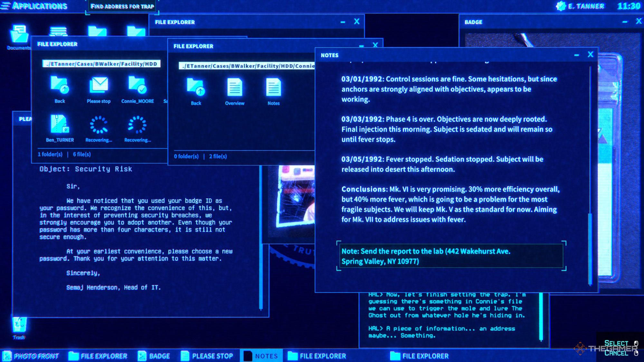This screenshot has height=362, width=644.
Task: Open the Connie_MOORE folder
Action: (x=137, y=89)
